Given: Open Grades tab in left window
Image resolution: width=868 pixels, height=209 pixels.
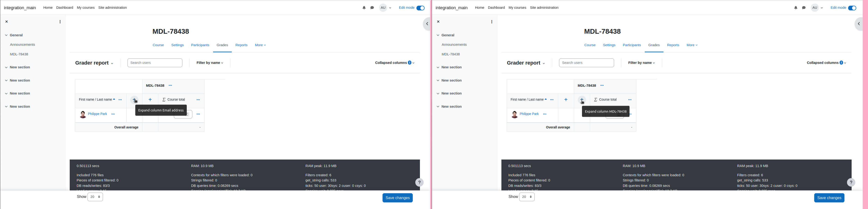Looking at the screenshot, I should 222,45.
